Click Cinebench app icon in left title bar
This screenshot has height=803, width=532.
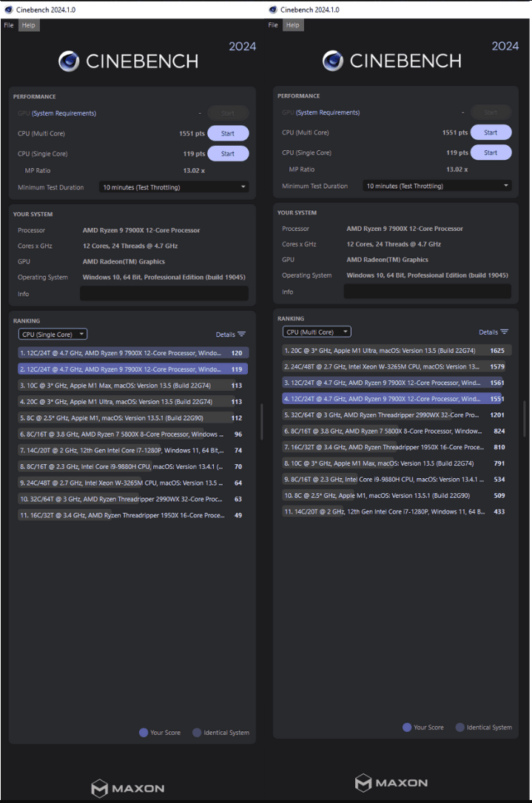(9, 10)
